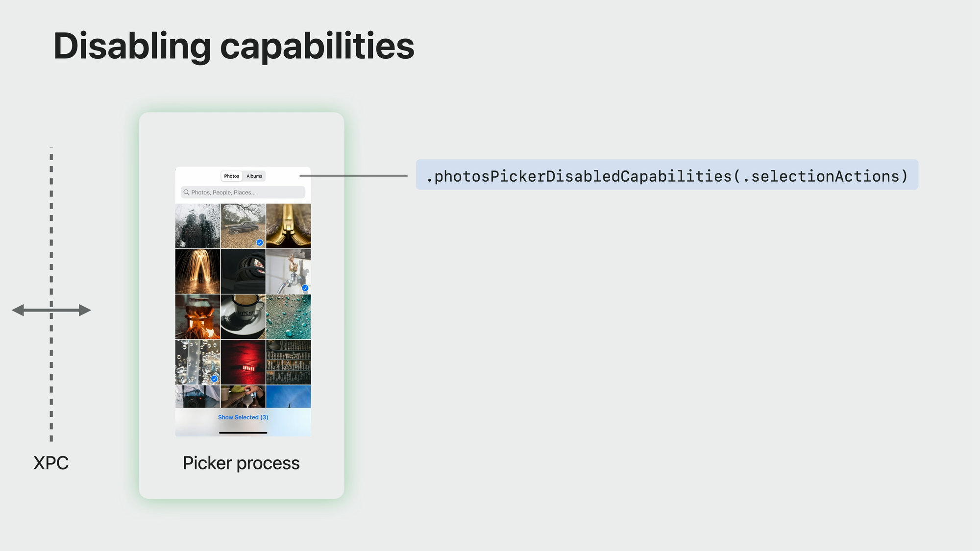Toggle checkmark on the bubbles photo
This screenshot has height=551, width=980.
point(214,379)
